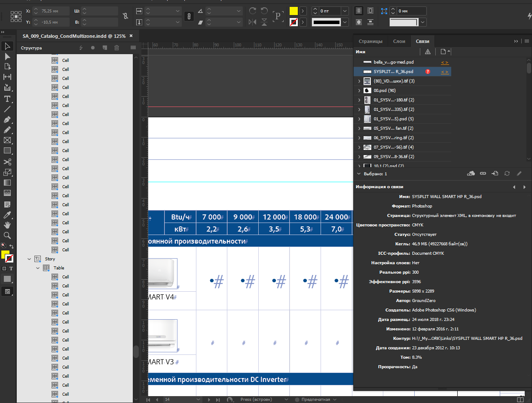This screenshot has height=403, width=532.
Task: Toggle constrain proportions for width and height
Action: pyautogui.click(x=125, y=16)
